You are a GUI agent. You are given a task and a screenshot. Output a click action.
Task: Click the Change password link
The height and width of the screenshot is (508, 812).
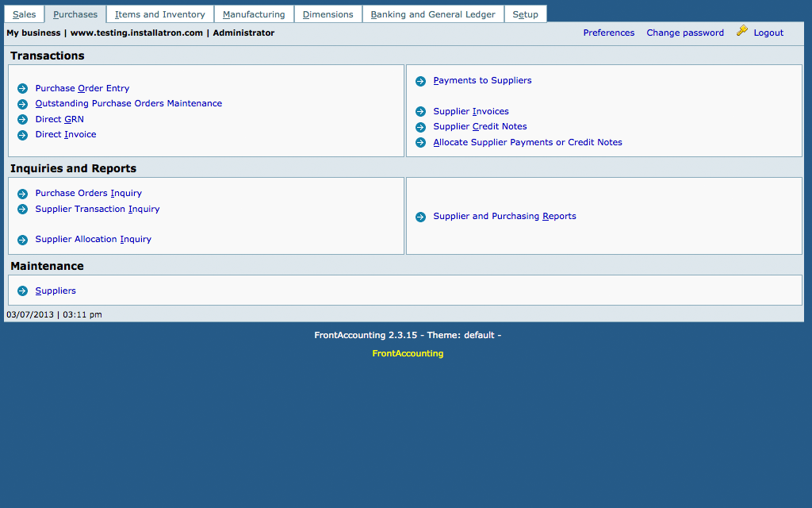685,33
